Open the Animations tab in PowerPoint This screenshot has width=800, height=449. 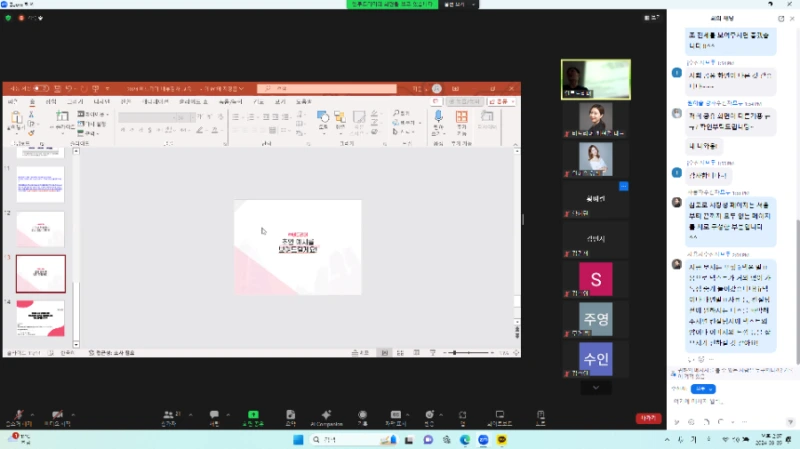pyautogui.click(x=155, y=102)
